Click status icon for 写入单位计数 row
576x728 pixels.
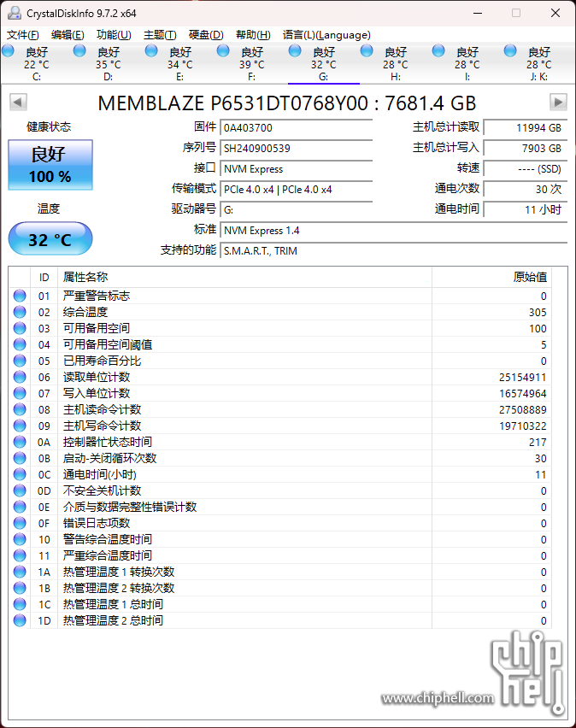(20, 393)
